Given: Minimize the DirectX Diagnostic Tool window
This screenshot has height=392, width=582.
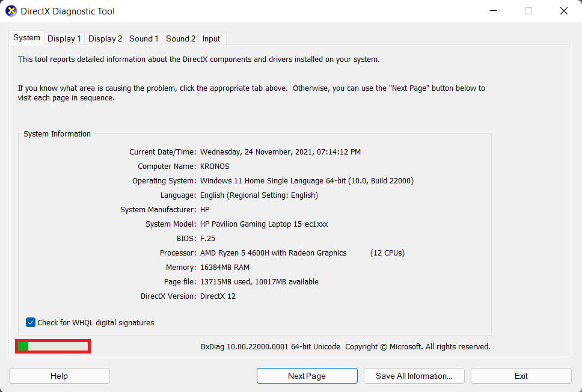Looking at the screenshot, I should click(x=494, y=11).
